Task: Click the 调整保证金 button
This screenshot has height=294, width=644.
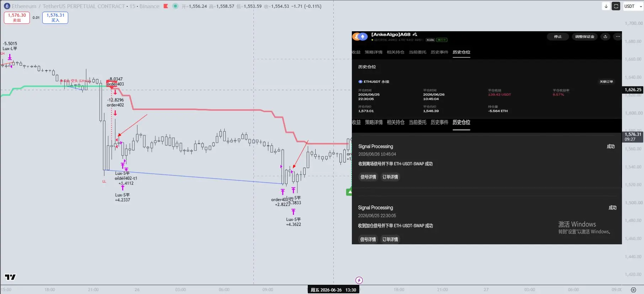Action: (585, 37)
